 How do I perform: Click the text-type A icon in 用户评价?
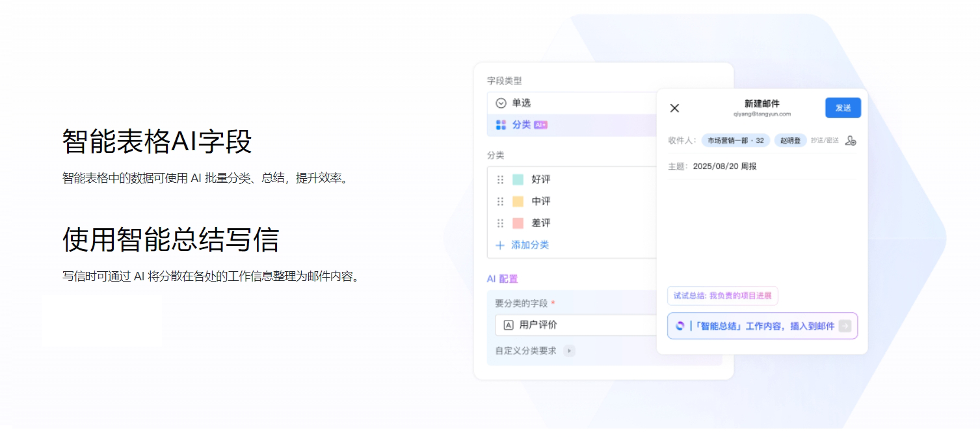coord(509,325)
